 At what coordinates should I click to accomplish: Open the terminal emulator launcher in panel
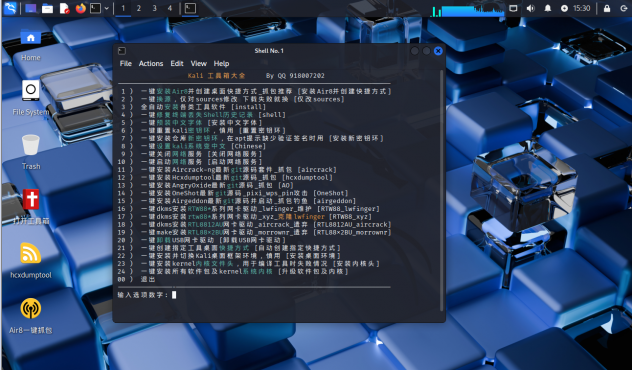coord(95,8)
